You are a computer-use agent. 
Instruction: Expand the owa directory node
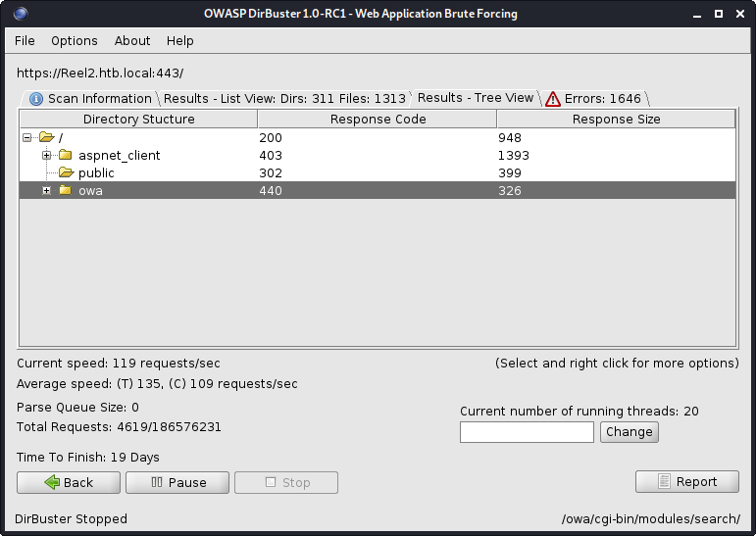tap(46, 191)
